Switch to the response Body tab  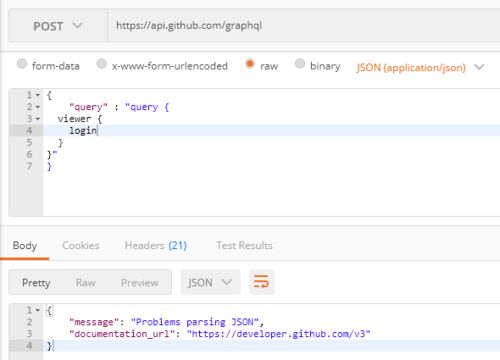[25, 246]
